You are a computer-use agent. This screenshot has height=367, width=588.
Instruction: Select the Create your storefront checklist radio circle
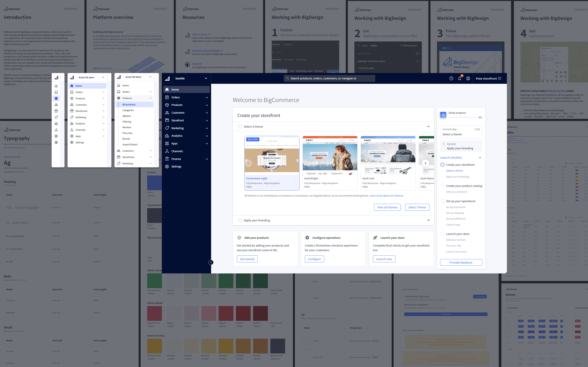pos(442,165)
